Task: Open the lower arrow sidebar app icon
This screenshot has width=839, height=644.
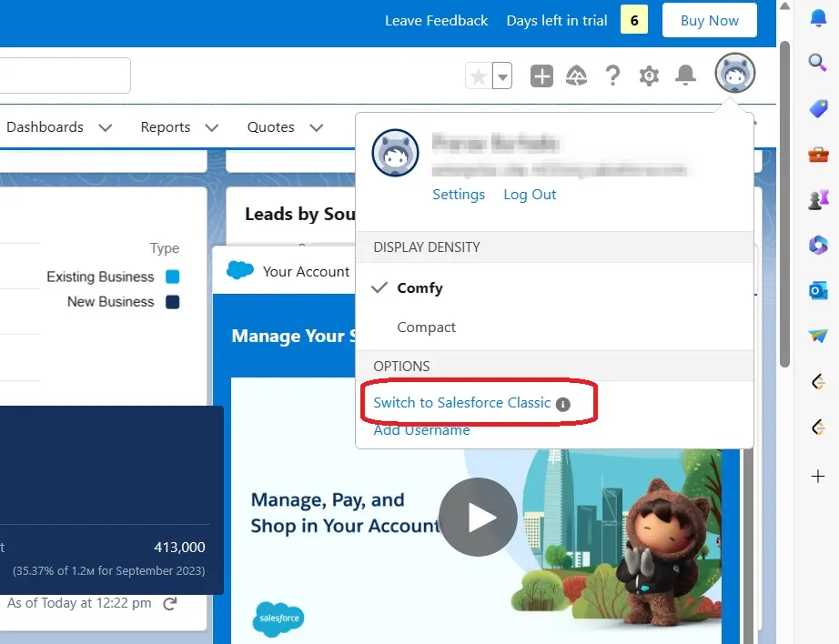Action: pyautogui.click(x=818, y=428)
